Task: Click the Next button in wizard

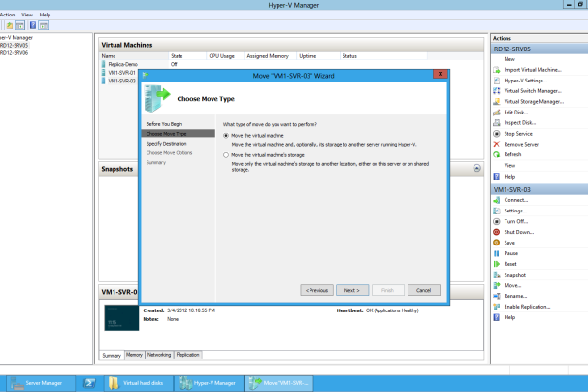Action: click(x=352, y=290)
